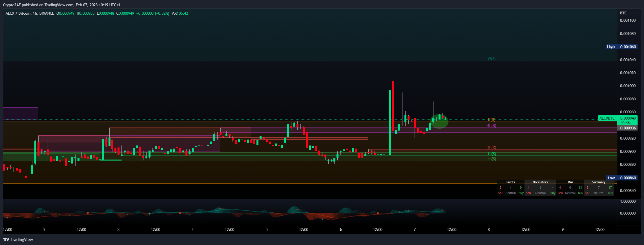Click the 4h(R) resistance label
Viewport: 644px width, 245px height.
tap(492, 125)
